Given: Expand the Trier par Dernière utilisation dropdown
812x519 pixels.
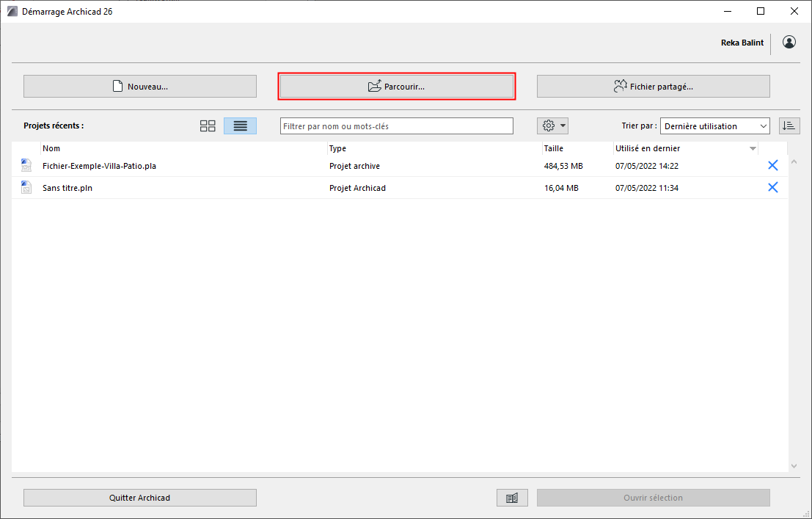Looking at the screenshot, I should point(714,126).
